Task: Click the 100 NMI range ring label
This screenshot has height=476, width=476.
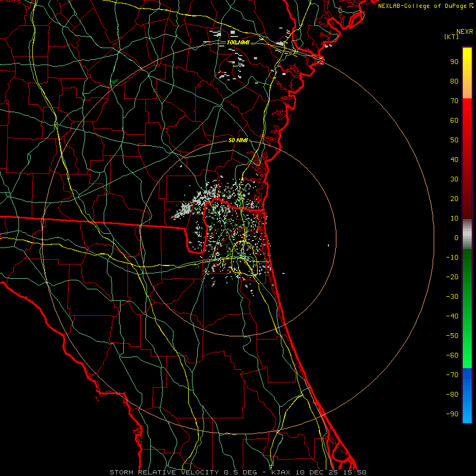Action: point(238,42)
